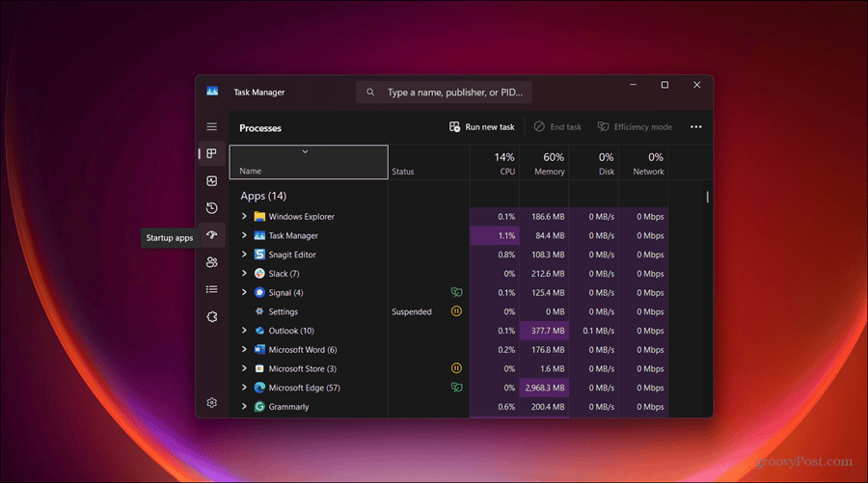The image size is (868, 484).
Task: Sort processes by Status column
Action: coord(429,162)
